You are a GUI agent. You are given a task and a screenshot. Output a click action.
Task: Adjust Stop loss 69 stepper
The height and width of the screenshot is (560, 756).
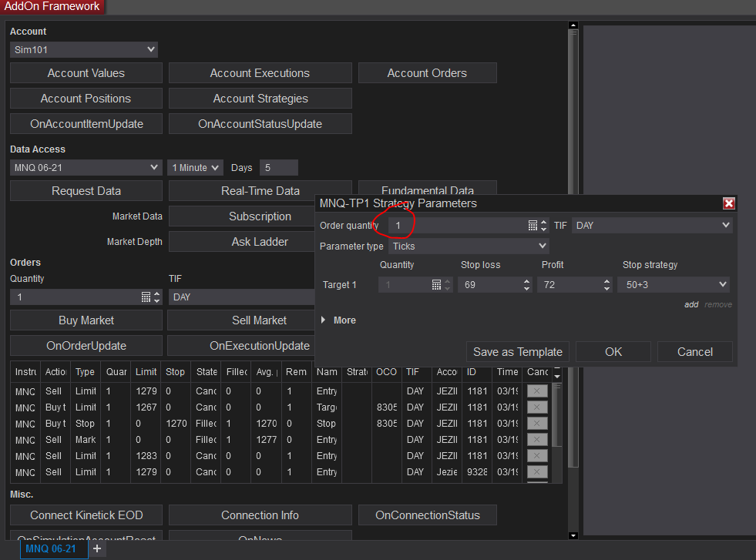[x=526, y=285]
